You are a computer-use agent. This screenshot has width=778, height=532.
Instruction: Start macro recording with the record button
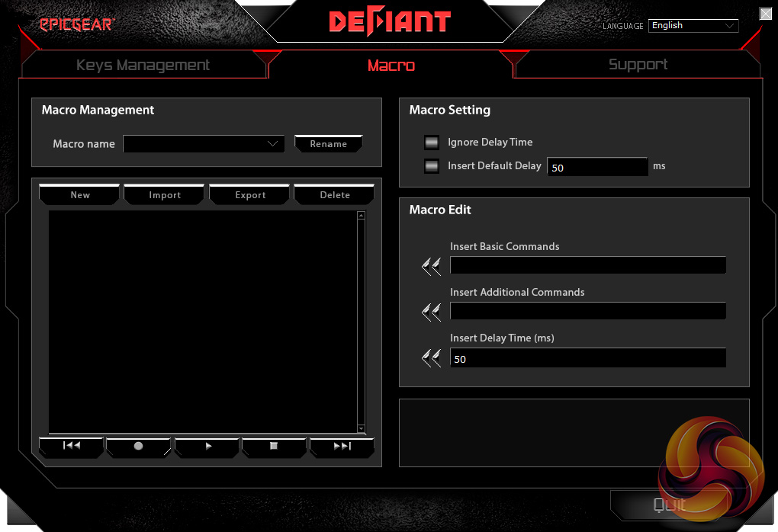138,446
